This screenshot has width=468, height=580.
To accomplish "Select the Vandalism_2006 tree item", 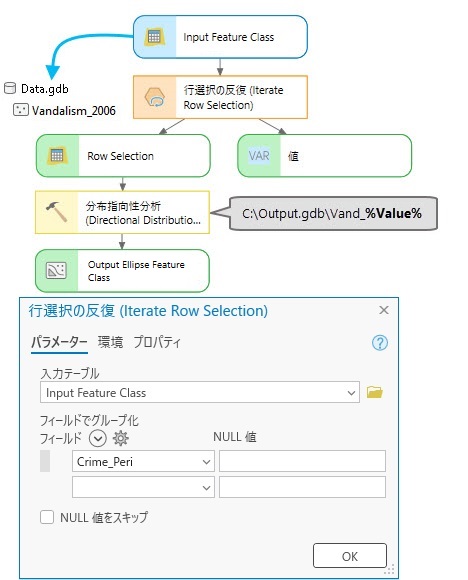I will click(x=64, y=110).
